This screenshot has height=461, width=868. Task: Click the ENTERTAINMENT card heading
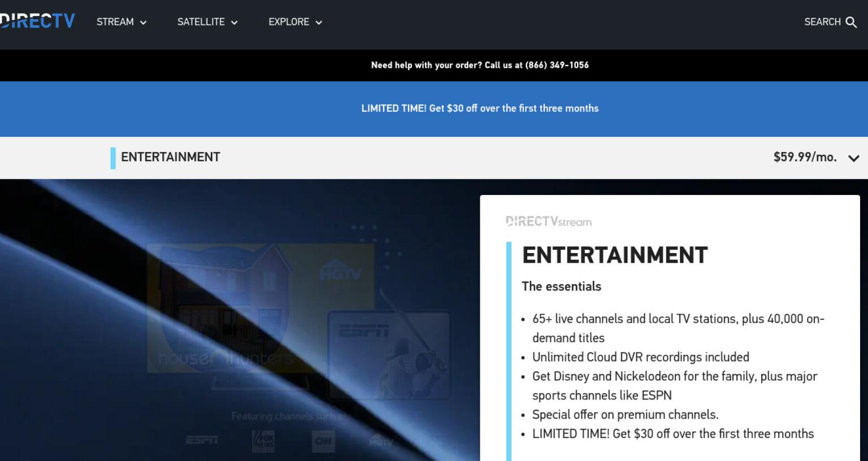tap(615, 255)
